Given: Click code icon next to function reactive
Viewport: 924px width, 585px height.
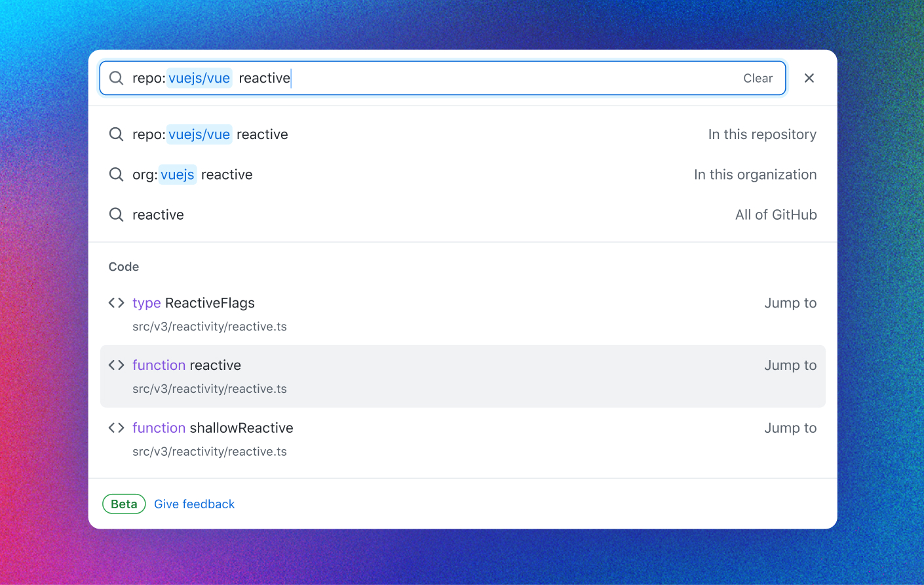Looking at the screenshot, I should point(116,365).
